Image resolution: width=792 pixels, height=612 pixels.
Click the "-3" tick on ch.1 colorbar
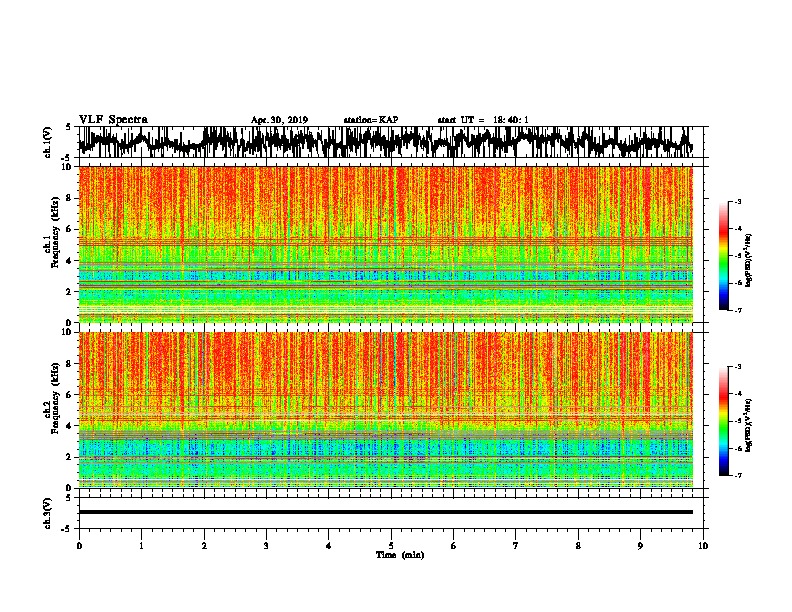pyautogui.click(x=737, y=201)
